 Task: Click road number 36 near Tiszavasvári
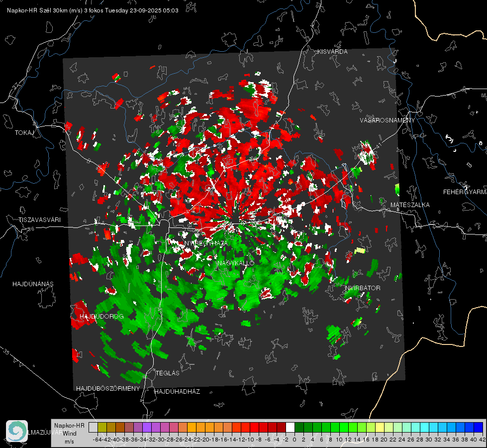[x=31, y=229]
